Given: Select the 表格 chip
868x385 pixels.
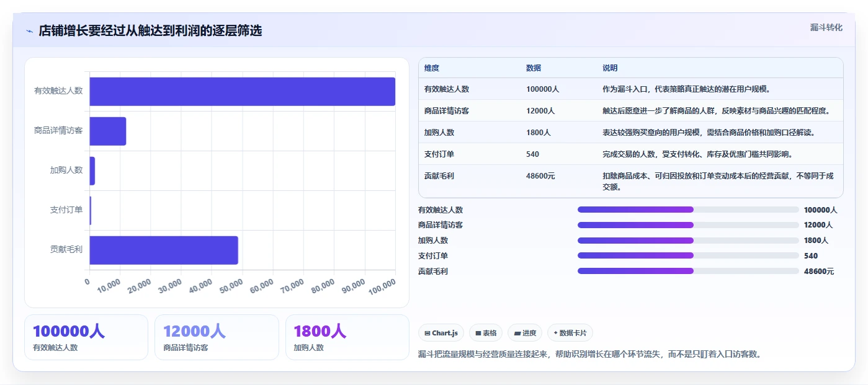Looking at the screenshot, I should tap(486, 333).
